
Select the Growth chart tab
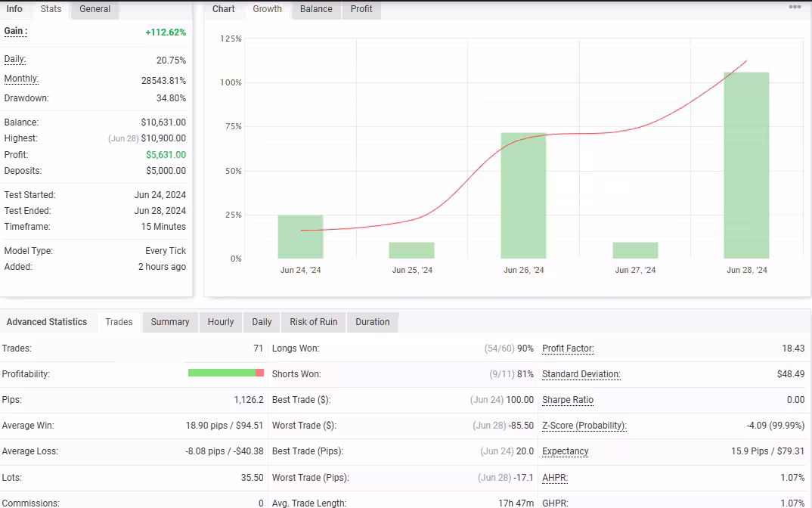coord(267,9)
